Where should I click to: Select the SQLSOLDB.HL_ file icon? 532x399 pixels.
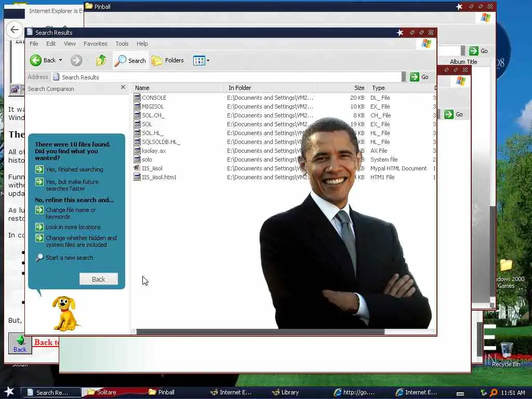tap(137, 141)
